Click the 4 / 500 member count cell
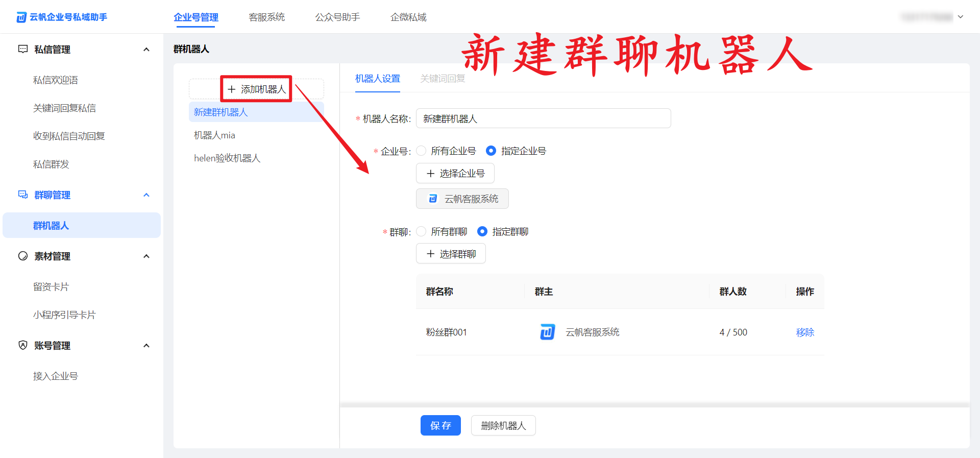980x458 pixels. tap(733, 332)
